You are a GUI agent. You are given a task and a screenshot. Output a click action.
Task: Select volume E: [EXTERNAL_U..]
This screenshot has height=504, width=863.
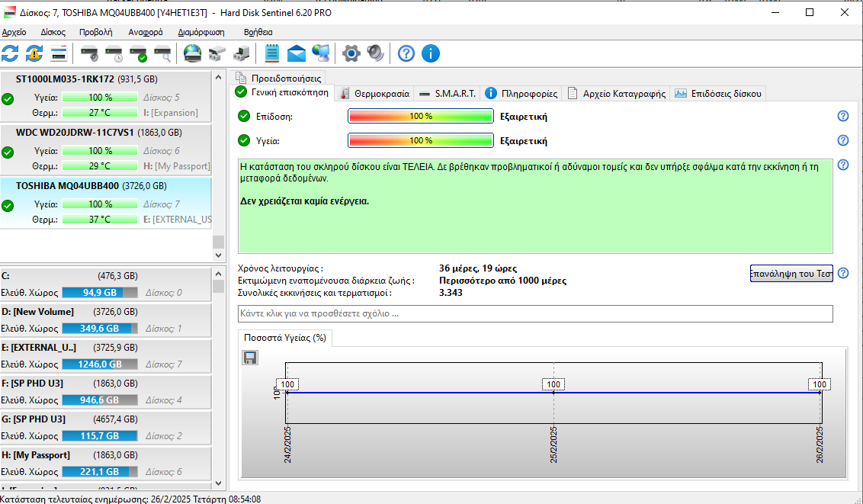pos(106,356)
